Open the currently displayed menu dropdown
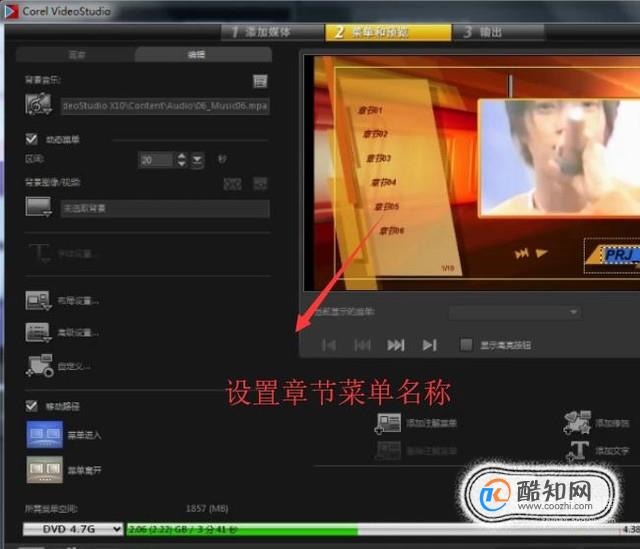 click(x=515, y=312)
